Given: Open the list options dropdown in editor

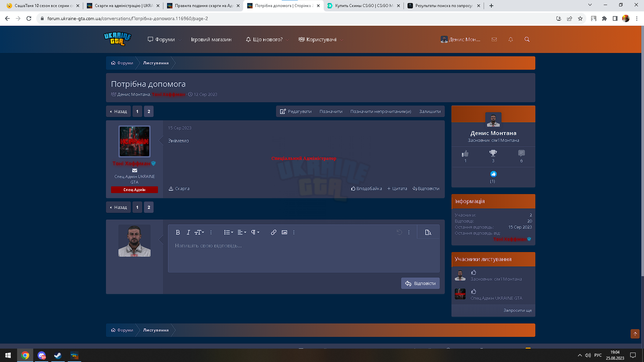Looking at the screenshot, I should (228, 232).
